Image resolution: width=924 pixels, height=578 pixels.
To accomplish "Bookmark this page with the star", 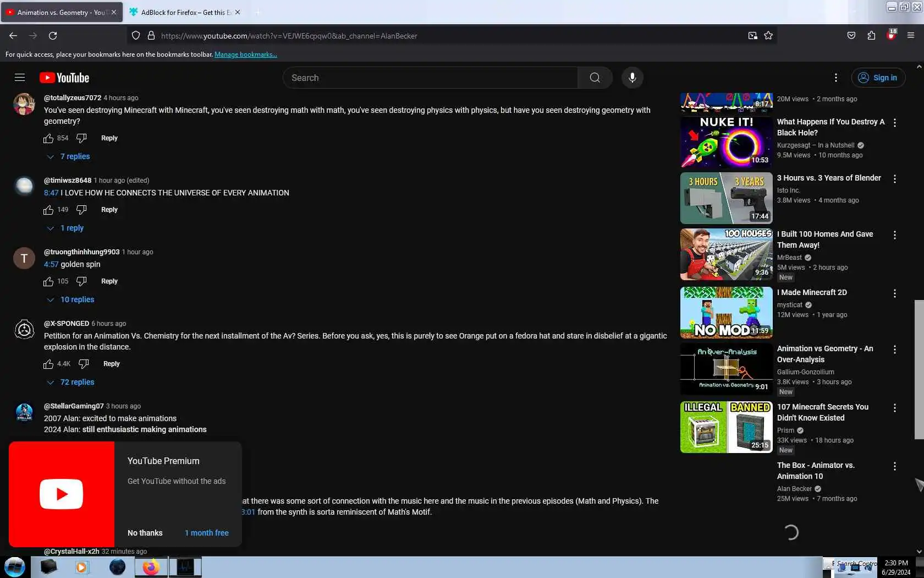I will pyautogui.click(x=768, y=36).
